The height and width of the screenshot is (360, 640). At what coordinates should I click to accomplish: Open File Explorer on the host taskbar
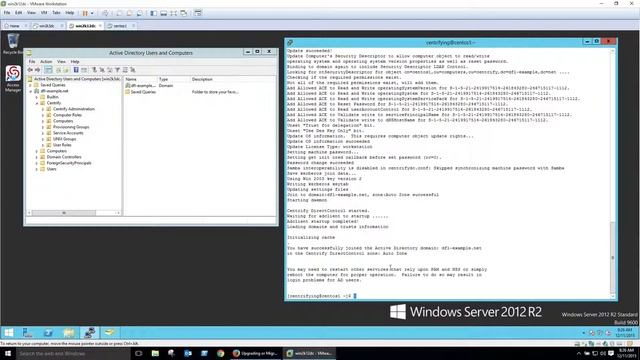155,353
